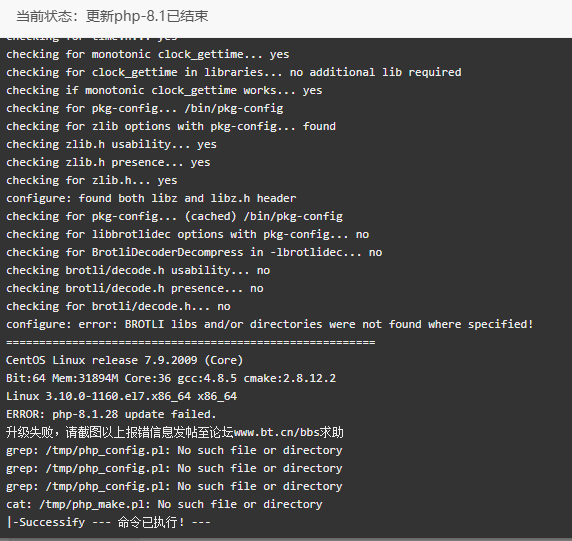
Task: Click the last 'grep: /tmp/php_config.pl' line
Action: (x=174, y=486)
